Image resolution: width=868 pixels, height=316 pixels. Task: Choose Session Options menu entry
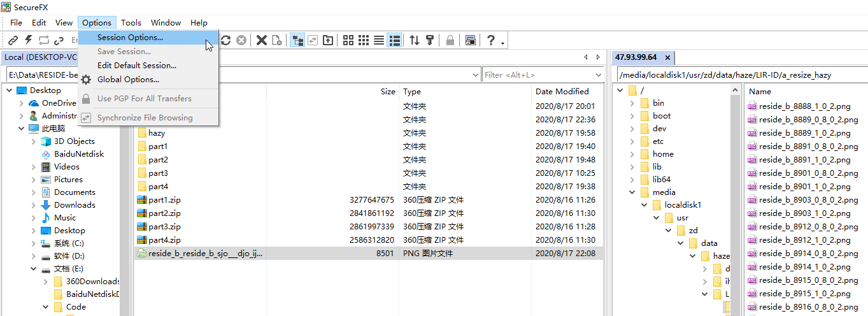148,38
